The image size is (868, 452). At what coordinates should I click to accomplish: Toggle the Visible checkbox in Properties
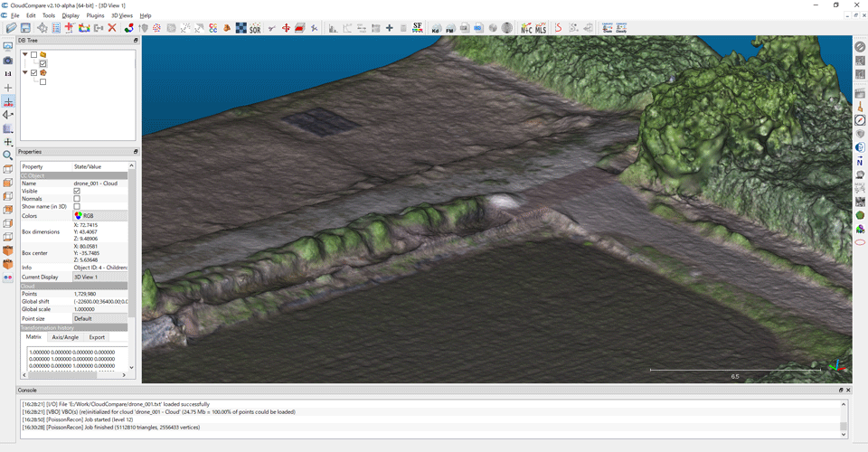tap(77, 191)
